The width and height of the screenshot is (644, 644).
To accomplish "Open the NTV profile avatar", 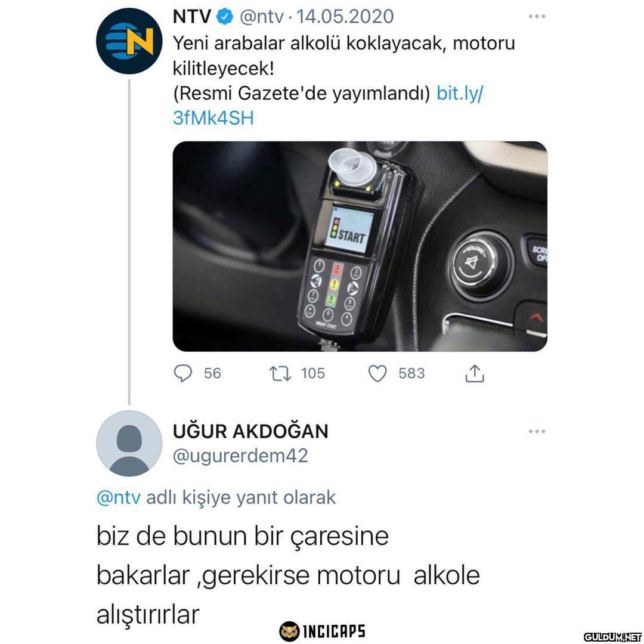I will pyautogui.click(x=129, y=41).
